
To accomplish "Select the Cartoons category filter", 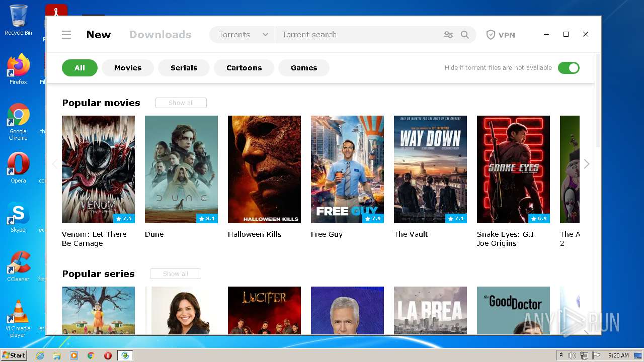I will pos(244,68).
